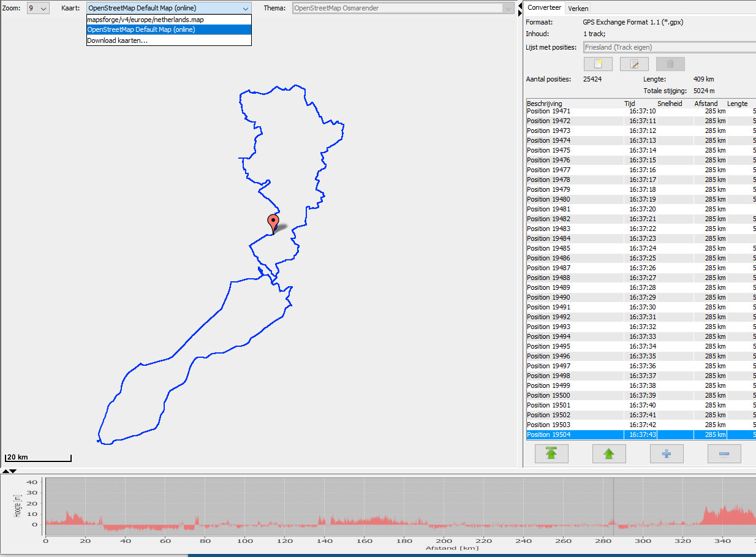Select OpenStreetMap Default Map (online) entry
756x557 pixels.
coord(141,29)
